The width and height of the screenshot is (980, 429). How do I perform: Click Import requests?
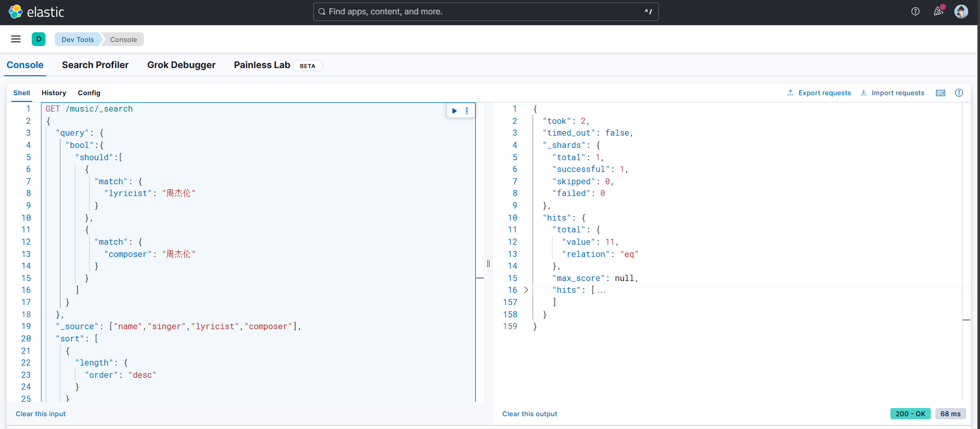(892, 93)
